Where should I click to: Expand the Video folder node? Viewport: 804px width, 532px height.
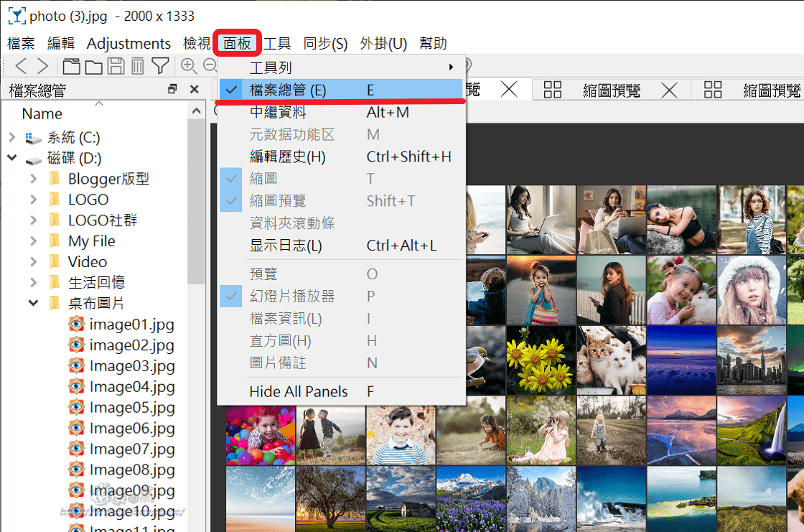coord(33,261)
